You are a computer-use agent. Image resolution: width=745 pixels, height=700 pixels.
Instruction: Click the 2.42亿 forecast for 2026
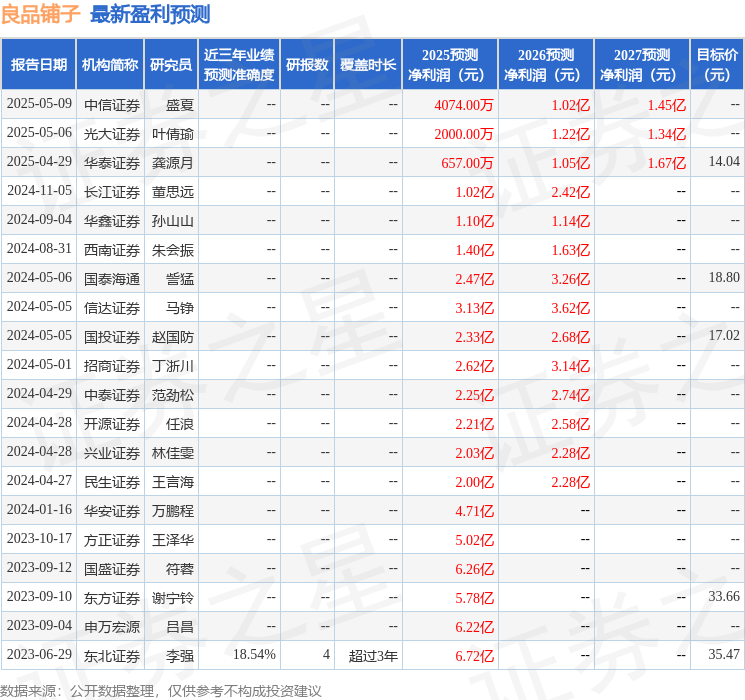click(570, 192)
